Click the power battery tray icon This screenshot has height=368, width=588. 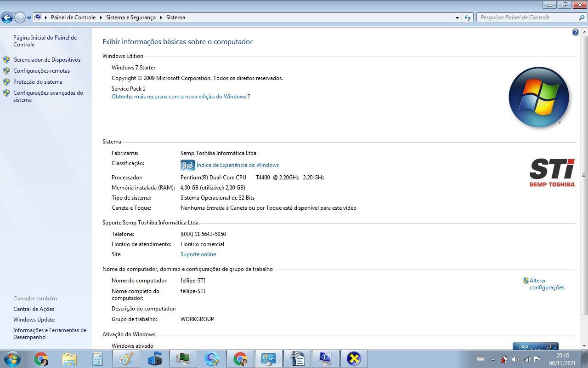pyautogui.click(x=504, y=359)
